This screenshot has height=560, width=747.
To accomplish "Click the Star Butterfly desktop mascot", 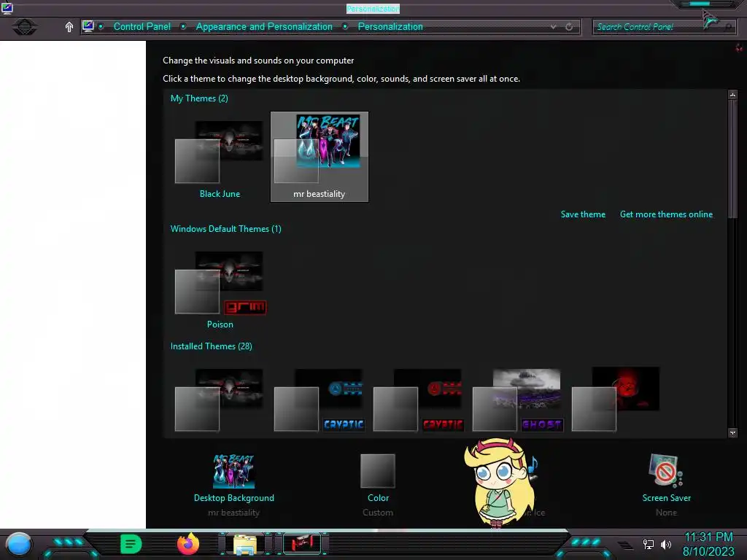I will 498,482.
